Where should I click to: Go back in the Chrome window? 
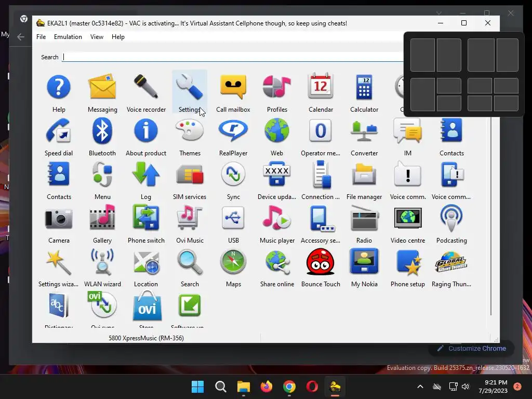tap(21, 37)
